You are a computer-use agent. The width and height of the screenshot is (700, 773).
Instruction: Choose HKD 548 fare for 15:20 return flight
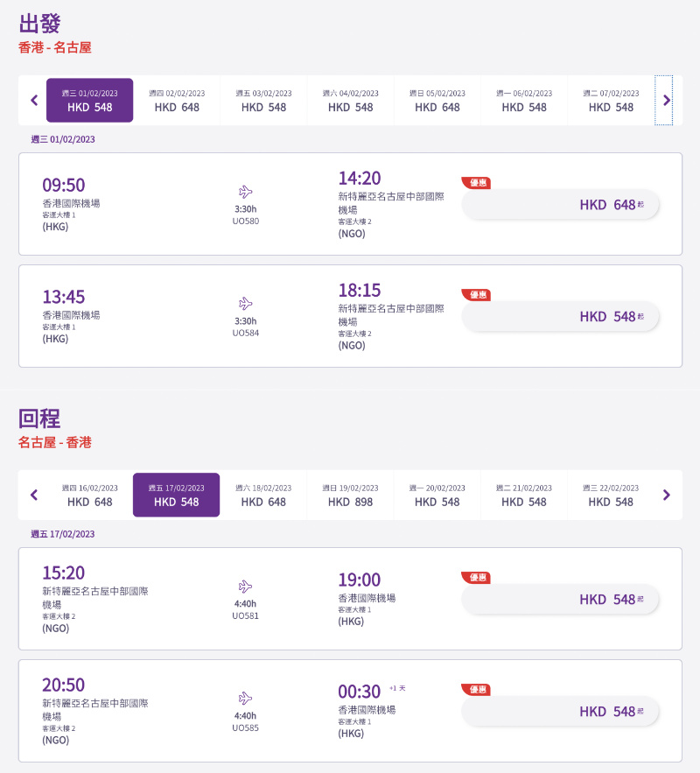point(560,600)
